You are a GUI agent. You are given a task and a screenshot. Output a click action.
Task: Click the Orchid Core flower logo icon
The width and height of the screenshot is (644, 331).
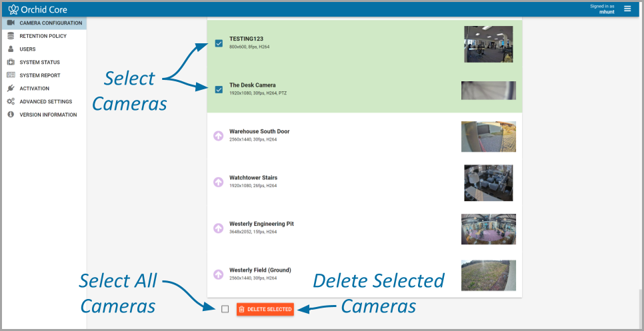point(13,9)
